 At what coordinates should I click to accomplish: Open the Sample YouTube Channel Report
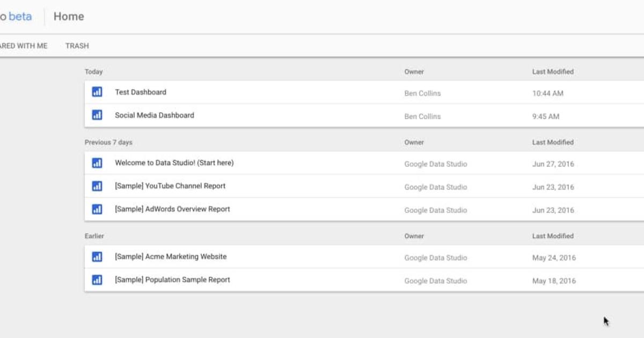coord(171,186)
